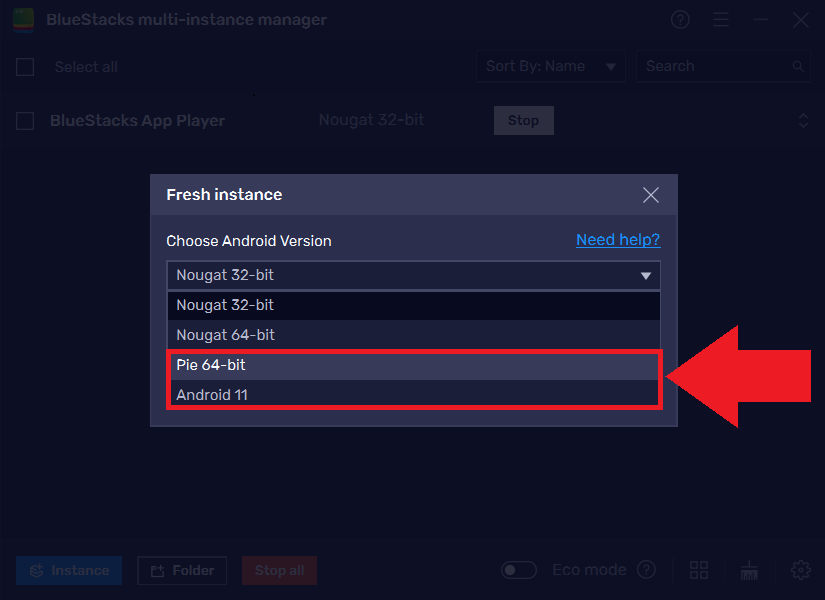Open the Need help? link

(x=618, y=240)
